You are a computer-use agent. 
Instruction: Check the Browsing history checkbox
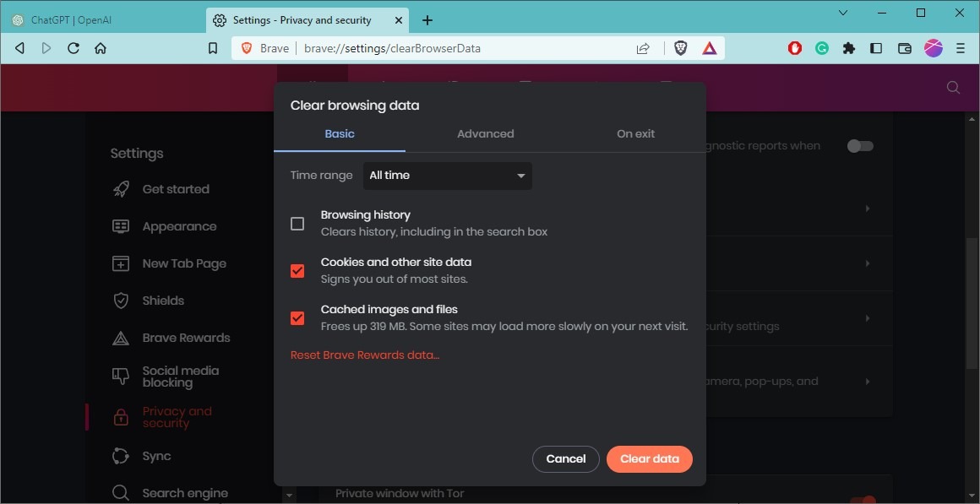tap(297, 224)
